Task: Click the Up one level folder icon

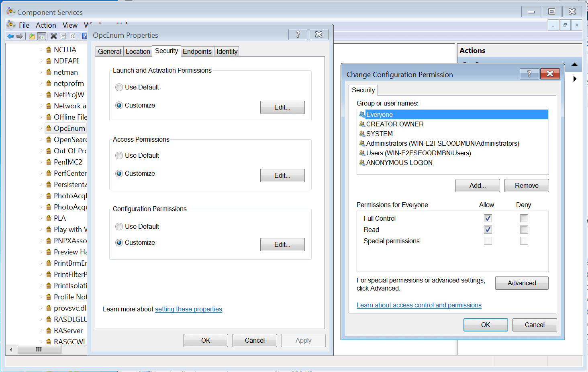Action: (32, 36)
